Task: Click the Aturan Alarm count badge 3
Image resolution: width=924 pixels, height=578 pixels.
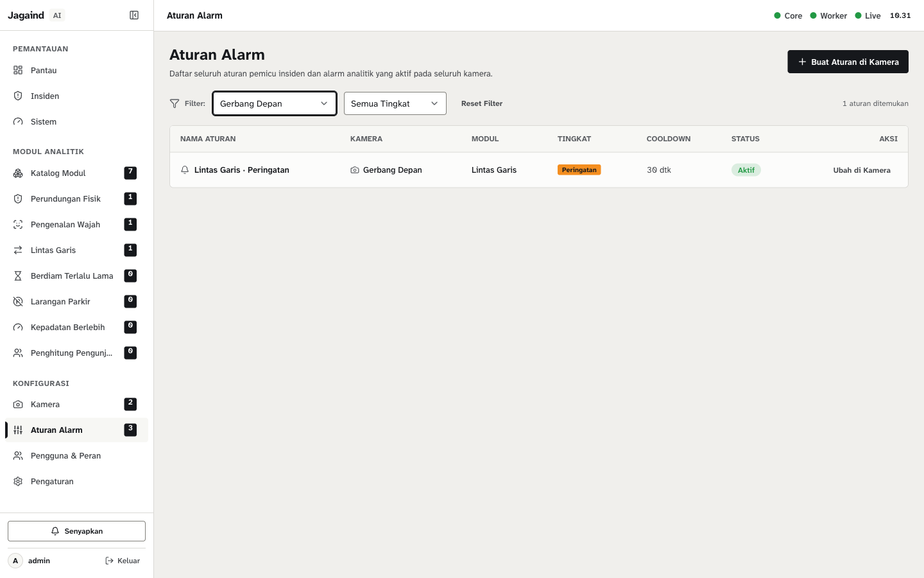Action: pos(130,430)
